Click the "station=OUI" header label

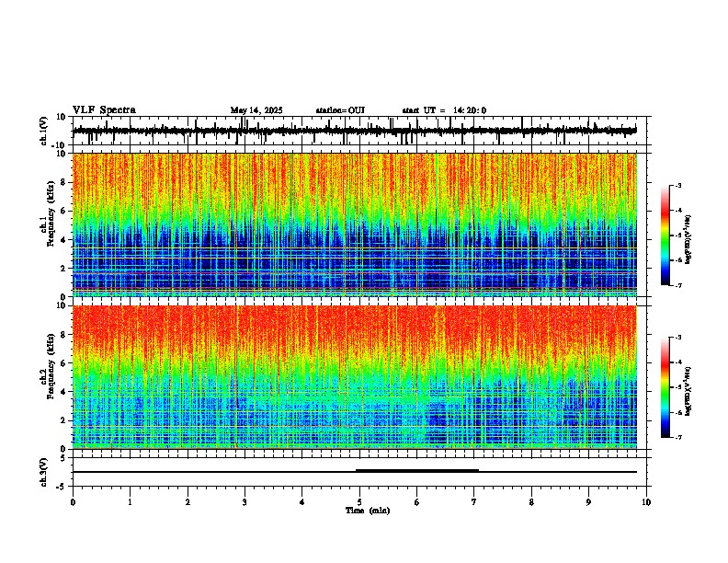pos(340,110)
